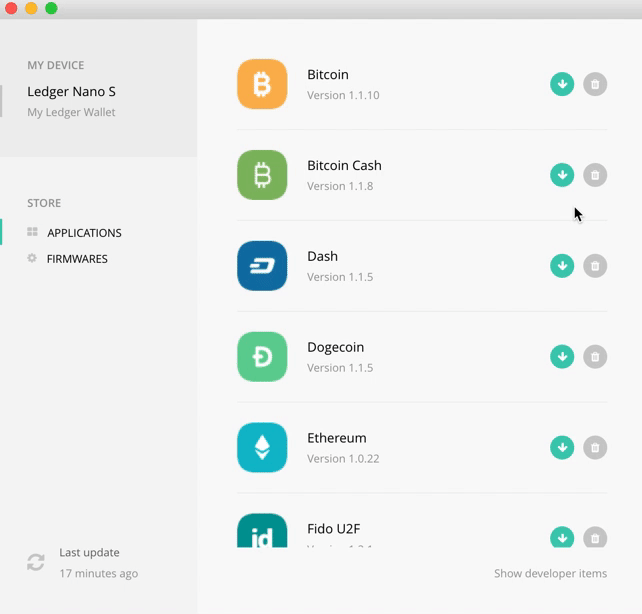The width and height of the screenshot is (642, 614).
Task: Click Version 1.1.10 under Bitcoin
Action: point(343,95)
